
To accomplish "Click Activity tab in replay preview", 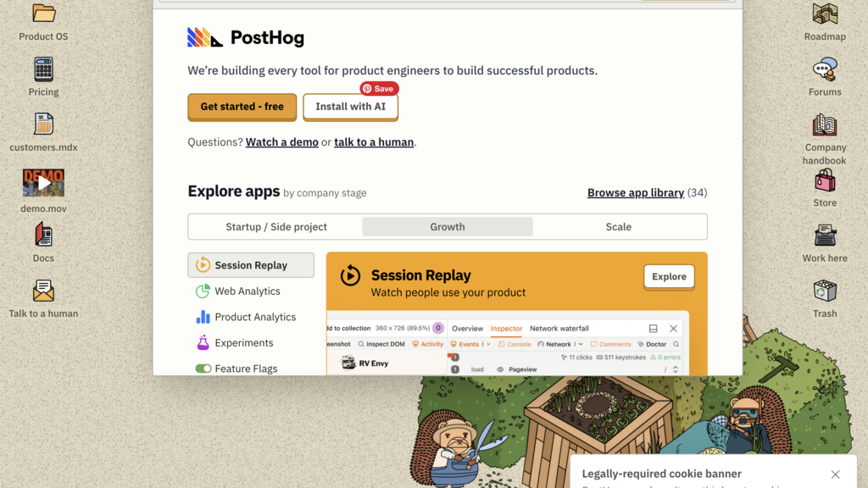I will tap(427, 344).
